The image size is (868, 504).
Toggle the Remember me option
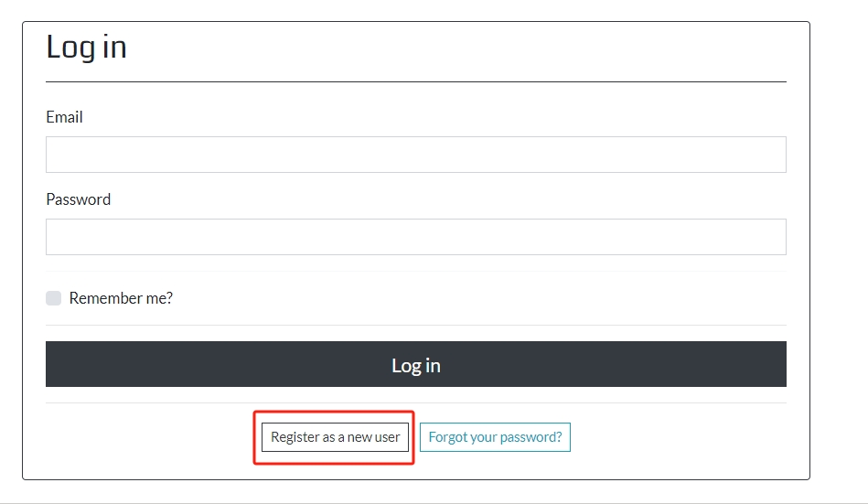tap(54, 298)
